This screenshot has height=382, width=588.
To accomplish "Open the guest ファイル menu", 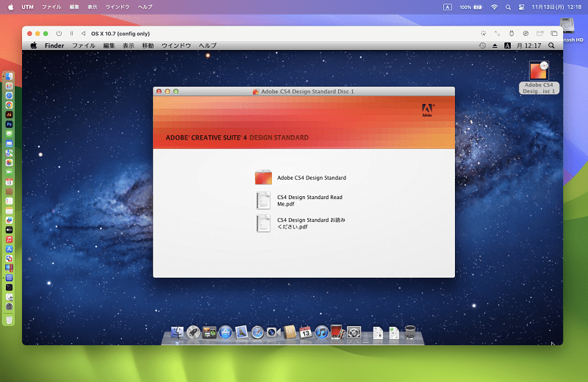I will [84, 46].
